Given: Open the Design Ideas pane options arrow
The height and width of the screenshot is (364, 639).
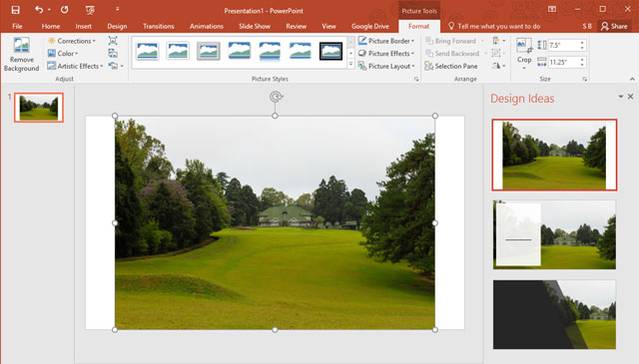Looking at the screenshot, I should point(621,97).
